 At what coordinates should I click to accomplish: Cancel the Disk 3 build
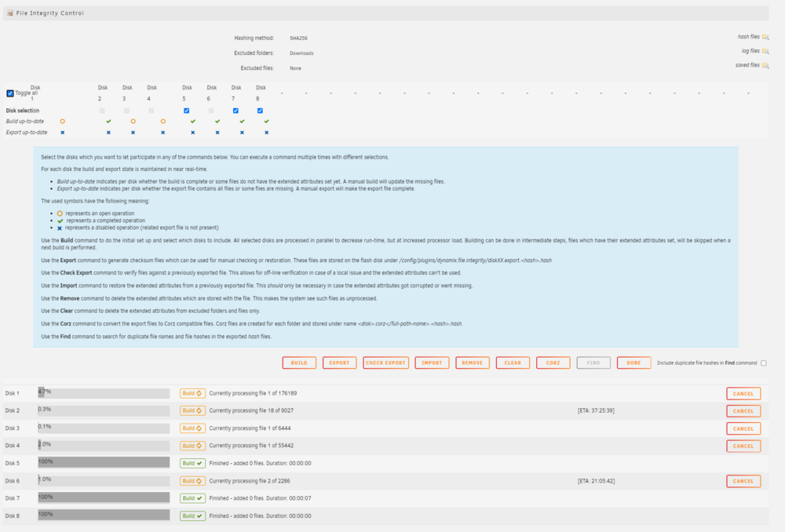click(x=743, y=429)
